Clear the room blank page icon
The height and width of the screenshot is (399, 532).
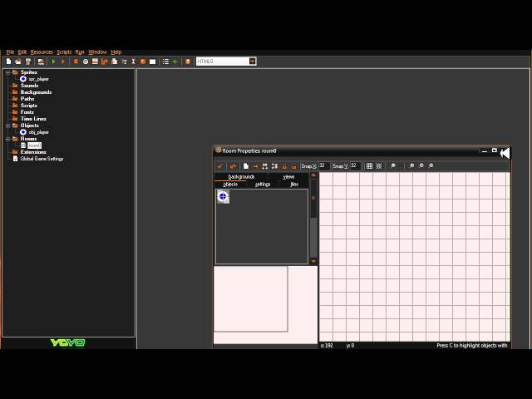coord(246,166)
